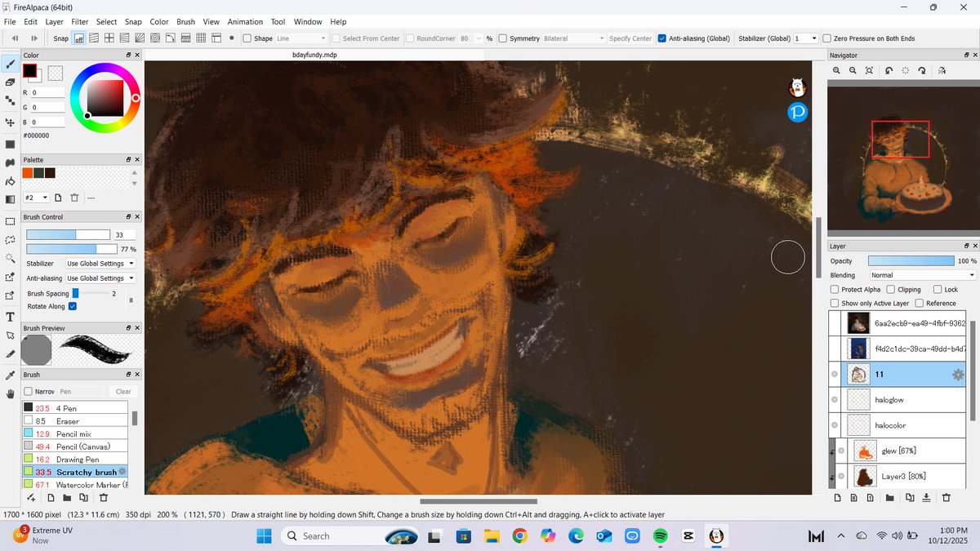Open the Window menu

click(308, 21)
